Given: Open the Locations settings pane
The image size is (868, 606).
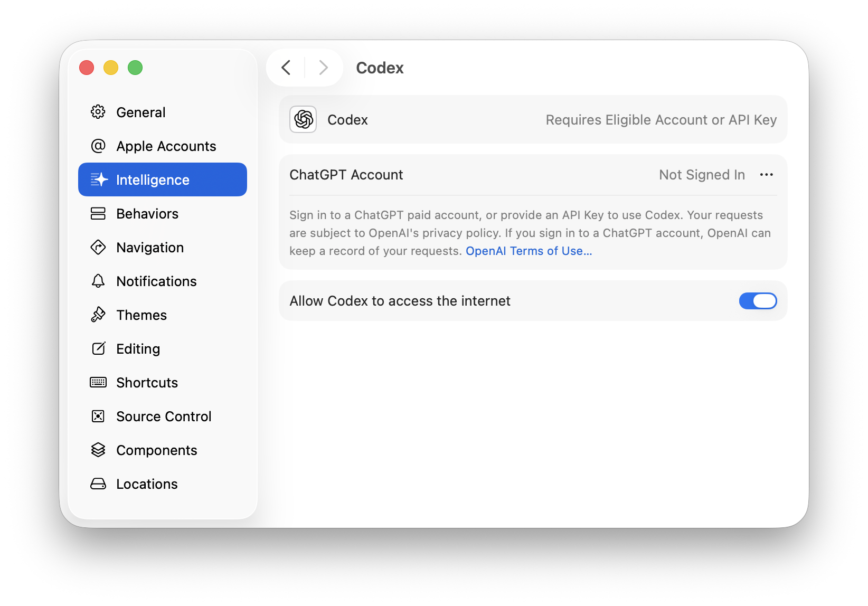Looking at the screenshot, I should point(163,484).
